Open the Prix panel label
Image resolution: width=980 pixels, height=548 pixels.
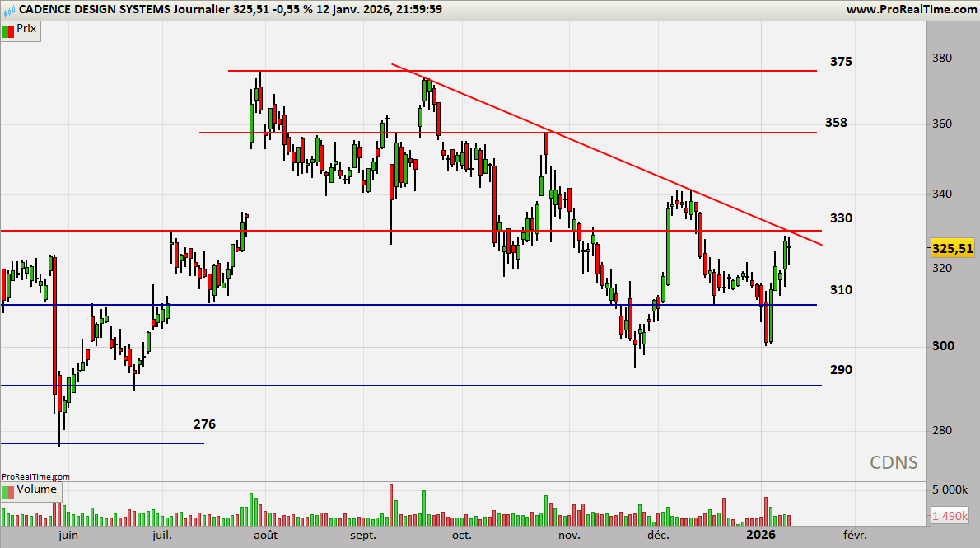tap(26, 29)
